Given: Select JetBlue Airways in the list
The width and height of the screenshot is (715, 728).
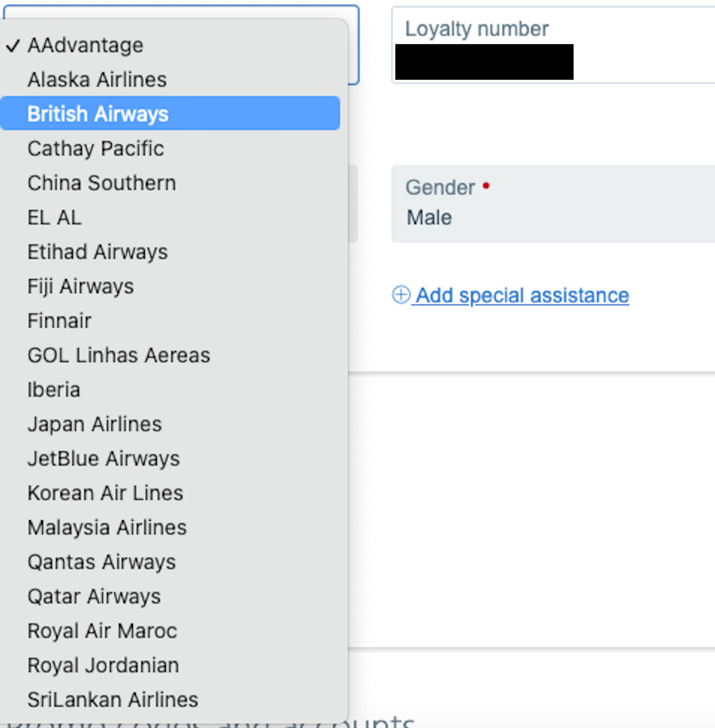Looking at the screenshot, I should pos(103,459).
